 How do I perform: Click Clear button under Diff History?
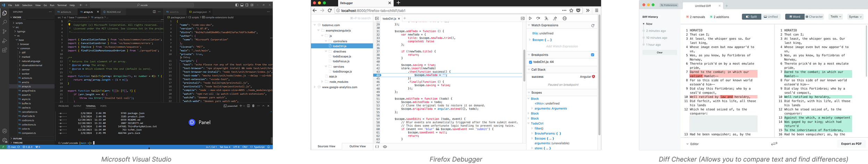[x=659, y=53]
